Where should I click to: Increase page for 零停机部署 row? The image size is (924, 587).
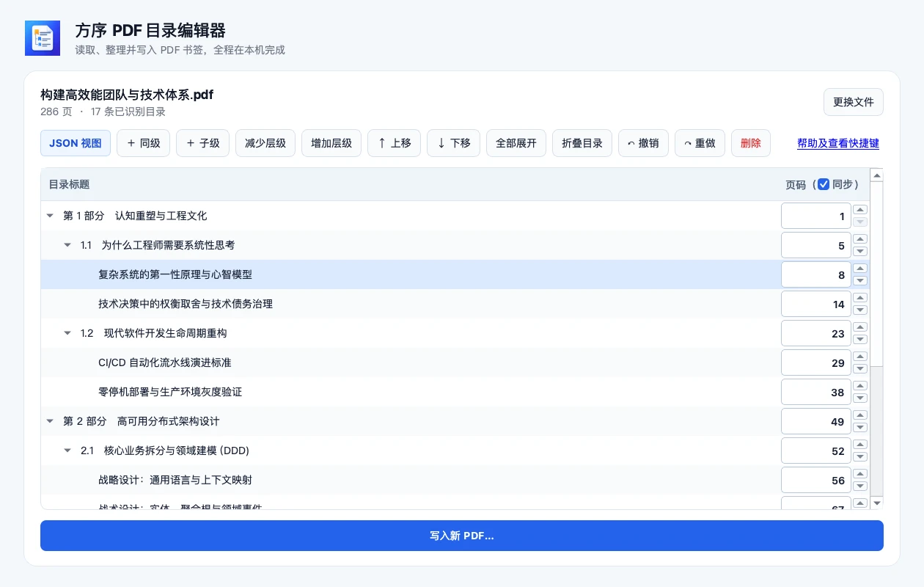point(861,386)
